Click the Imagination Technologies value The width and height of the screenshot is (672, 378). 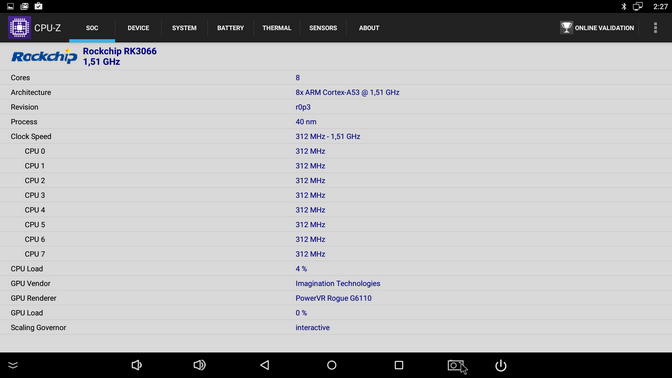coord(338,283)
